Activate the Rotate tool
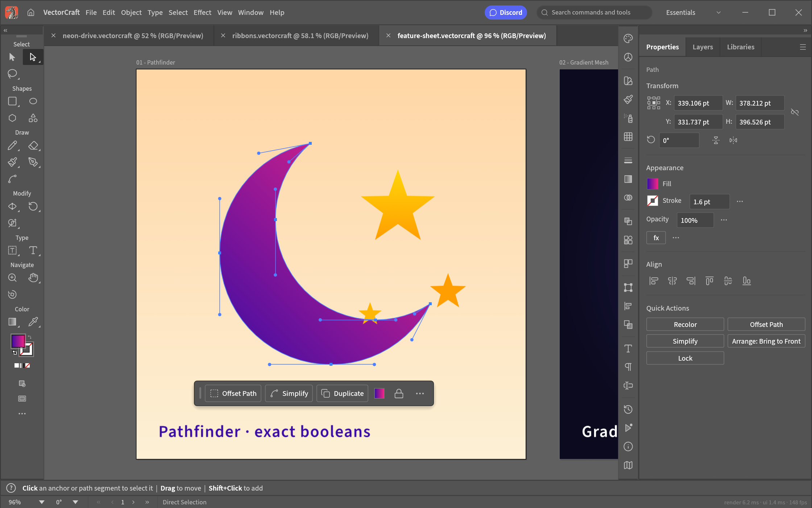The width and height of the screenshot is (812, 508). 33,206
